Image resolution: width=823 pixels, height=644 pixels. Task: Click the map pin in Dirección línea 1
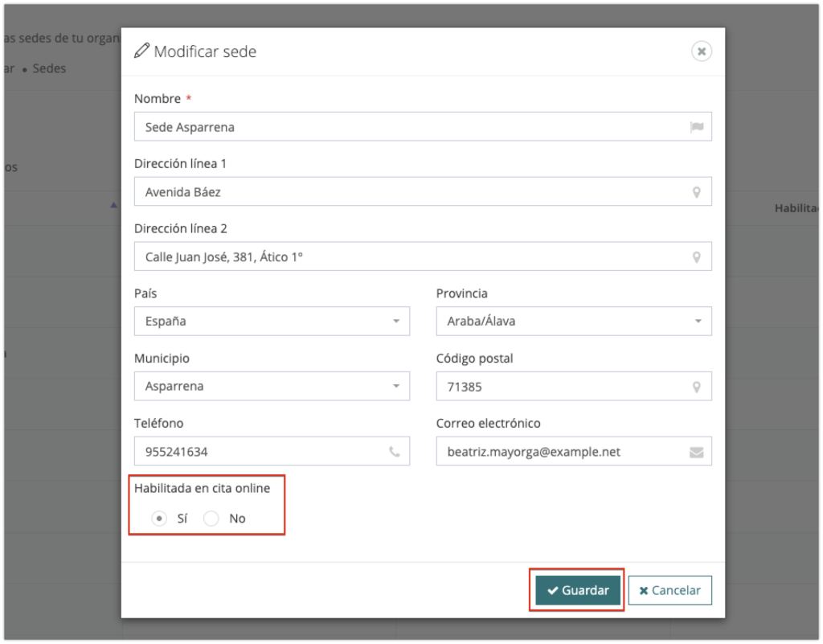tap(697, 192)
